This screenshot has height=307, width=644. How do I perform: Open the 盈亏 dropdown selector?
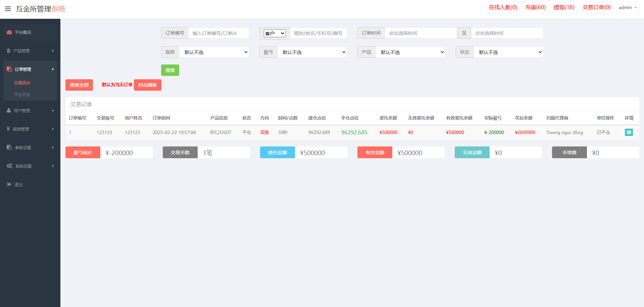(312, 52)
